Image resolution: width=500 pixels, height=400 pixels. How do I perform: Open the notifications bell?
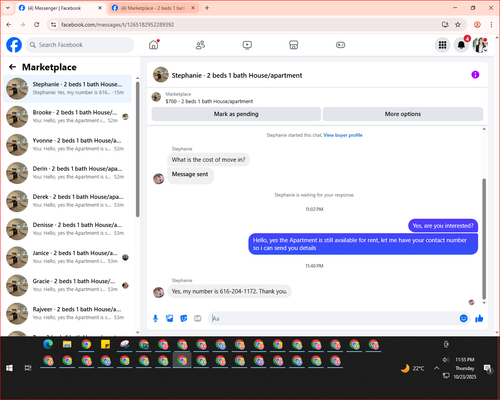click(461, 45)
